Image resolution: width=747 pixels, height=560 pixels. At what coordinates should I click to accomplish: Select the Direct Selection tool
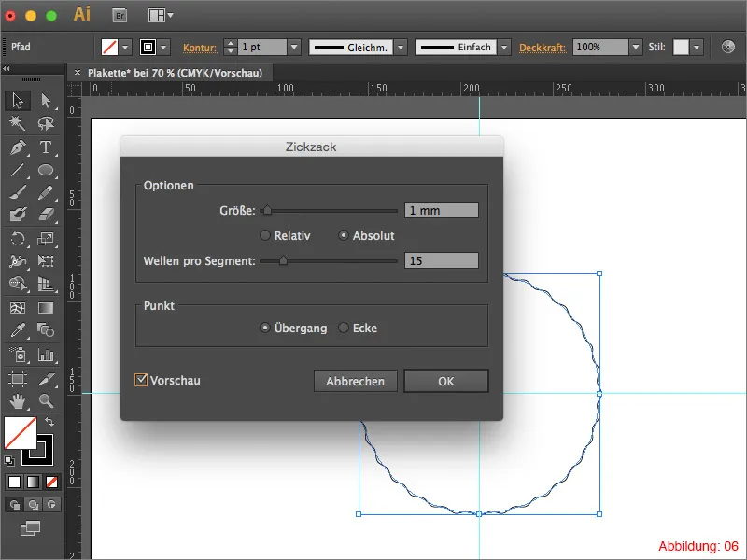[x=46, y=101]
